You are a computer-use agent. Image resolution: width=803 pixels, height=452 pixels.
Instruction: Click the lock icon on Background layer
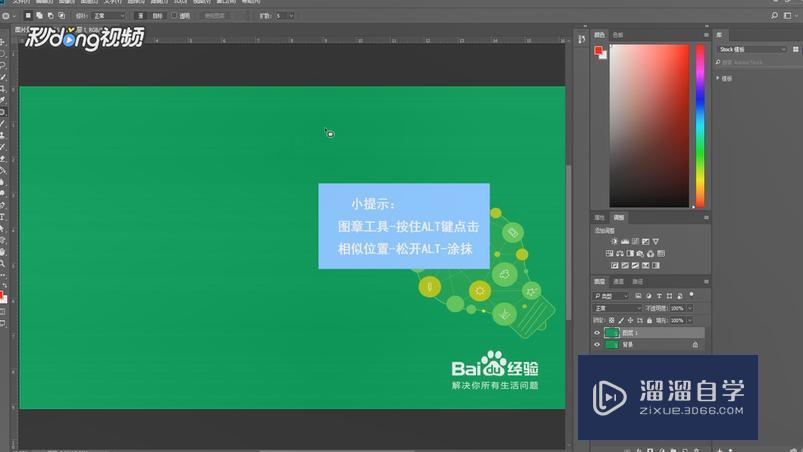pyautogui.click(x=695, y=344)
